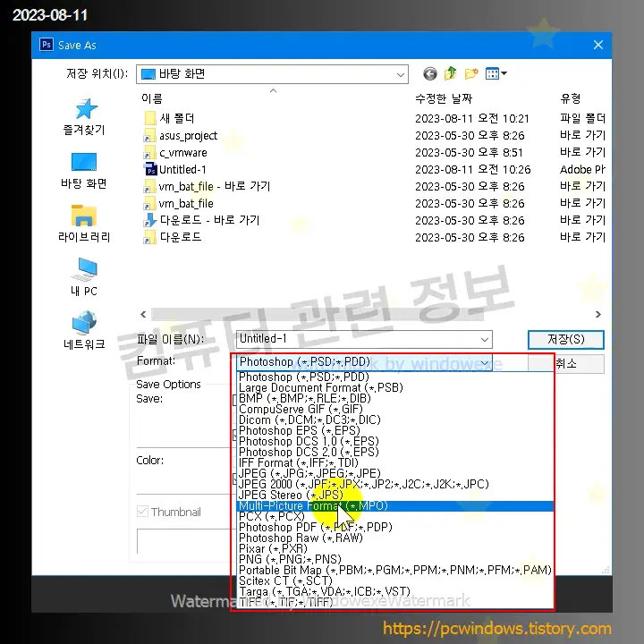Open the View menu icon

pyautogui.click(x=496, y=73)
